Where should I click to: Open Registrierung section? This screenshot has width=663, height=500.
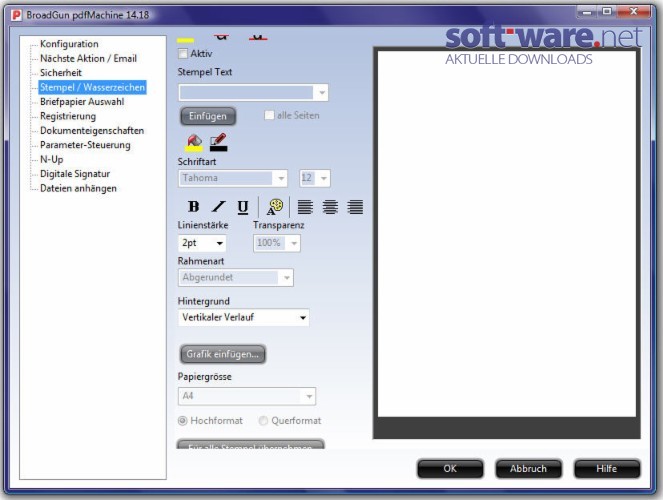tap(68, 116)
